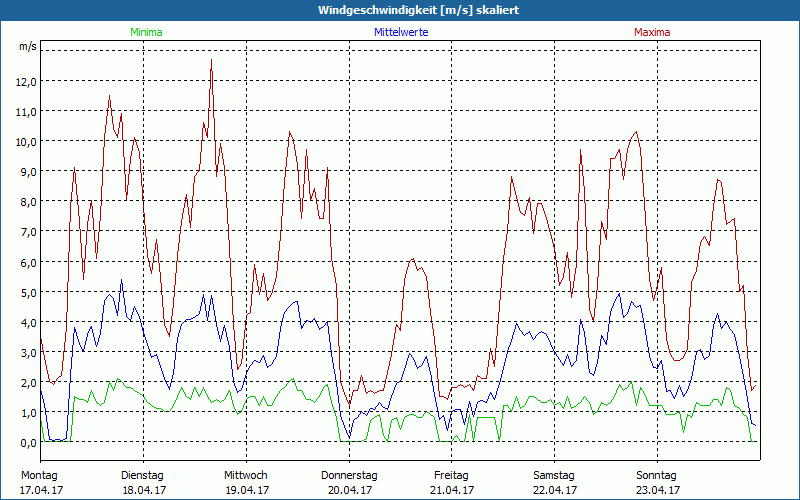The image size is (800, 500).
Task: Select the Samstag day label
Action: [554, 475]
